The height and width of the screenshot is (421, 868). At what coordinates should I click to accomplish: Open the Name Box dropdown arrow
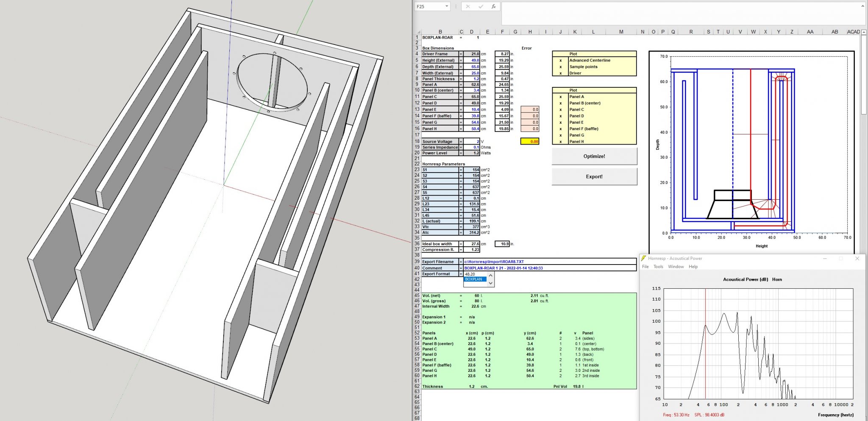(446, 6)
